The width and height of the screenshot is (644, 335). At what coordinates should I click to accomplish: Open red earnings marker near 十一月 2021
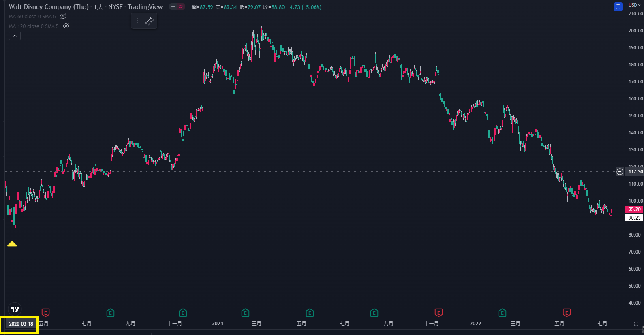tap(439, 313)
